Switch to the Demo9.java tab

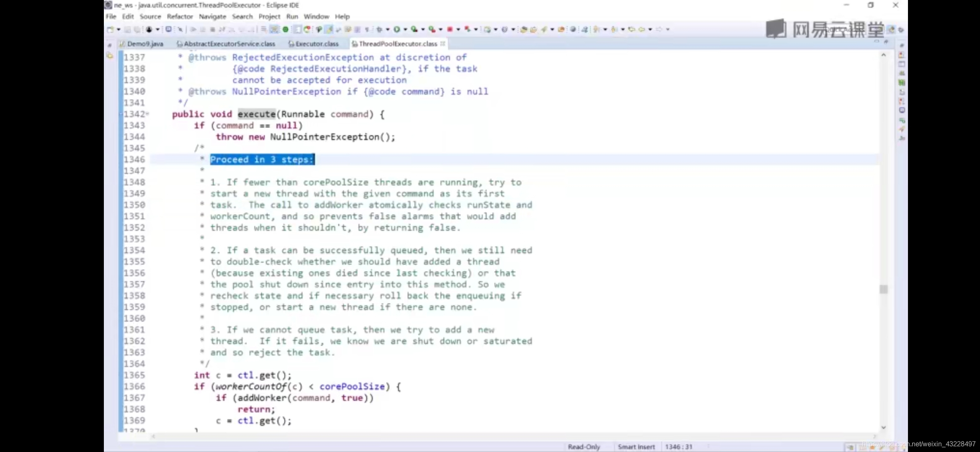[142, 44]
